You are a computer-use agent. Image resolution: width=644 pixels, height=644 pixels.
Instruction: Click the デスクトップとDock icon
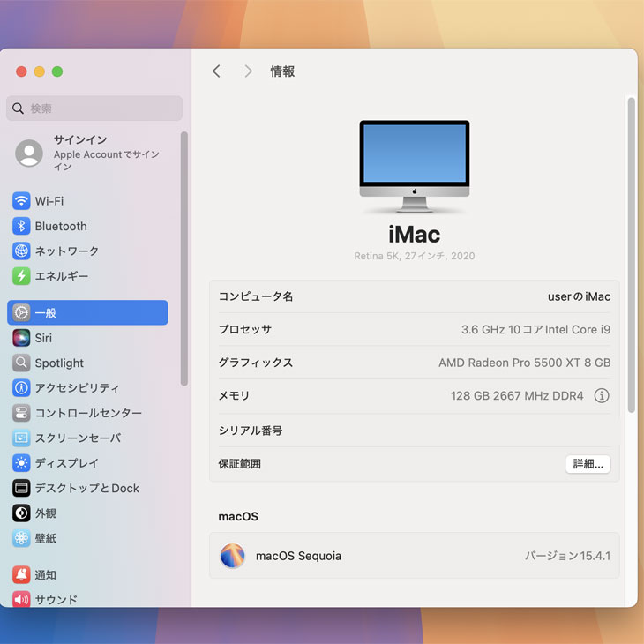[x=21, y=488]
